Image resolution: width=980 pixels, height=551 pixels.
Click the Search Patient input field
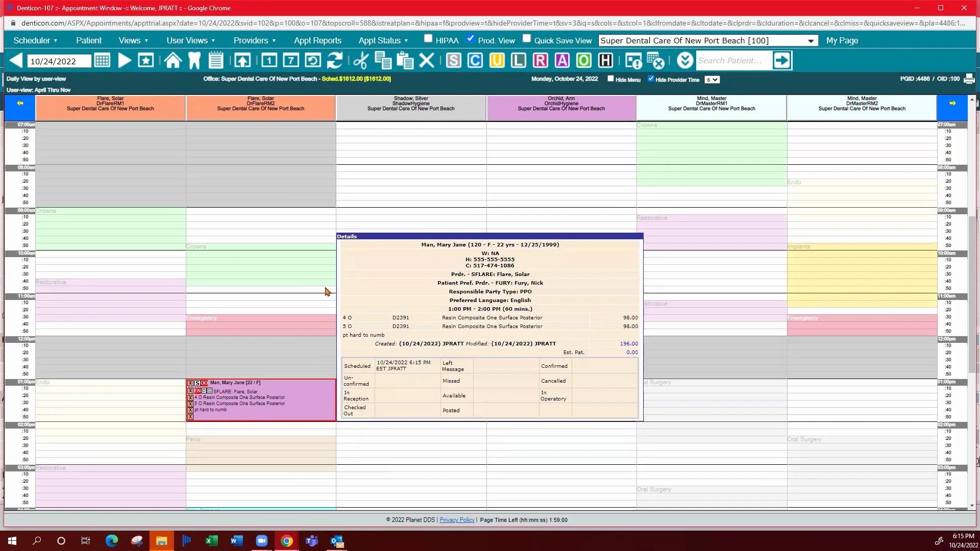[733, 61]
